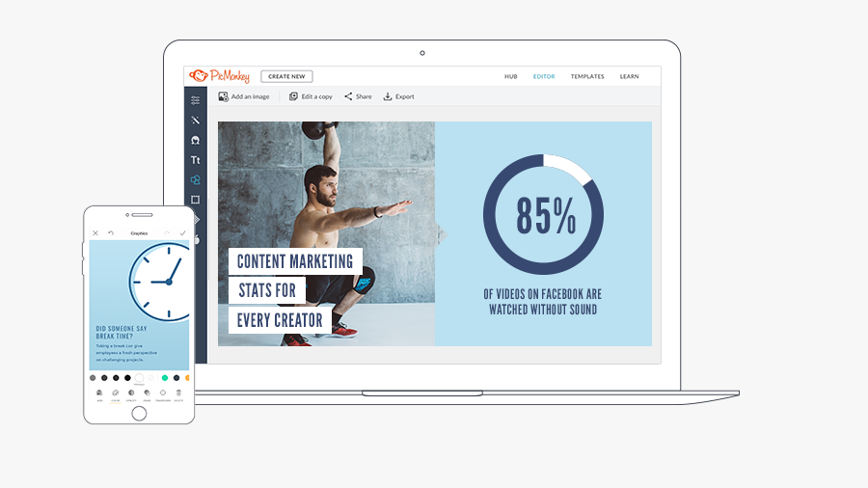Click the PicMonkey logo
This screenshot has width=868, height=488.
[220, 76]
